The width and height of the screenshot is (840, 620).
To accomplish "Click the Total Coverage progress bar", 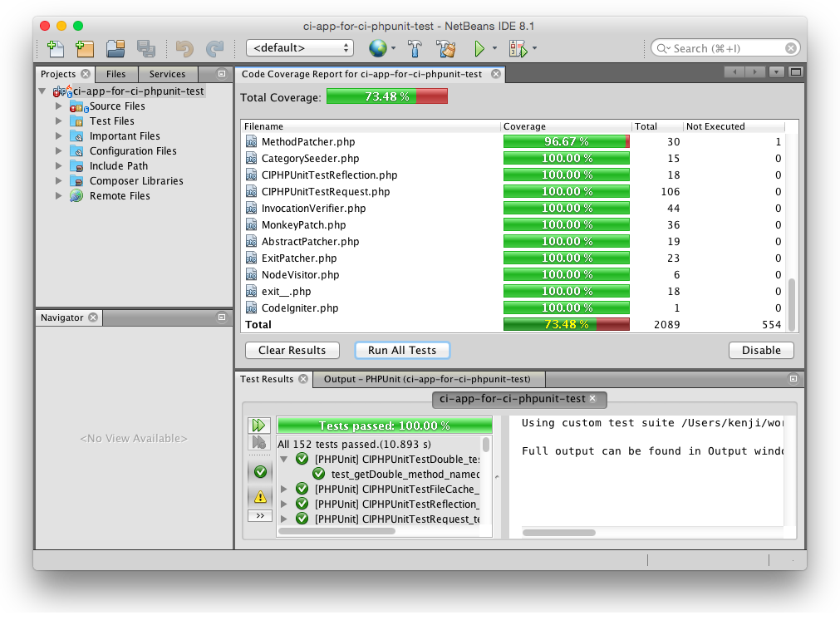I will [x=387, y=96].
